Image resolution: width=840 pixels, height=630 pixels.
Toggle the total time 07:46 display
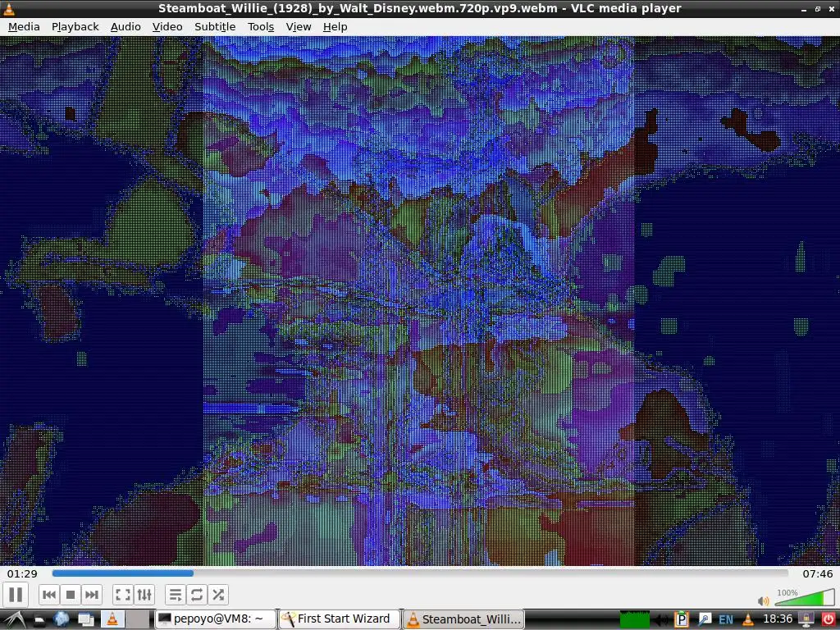pyautogui.click(x=818, y=573)
